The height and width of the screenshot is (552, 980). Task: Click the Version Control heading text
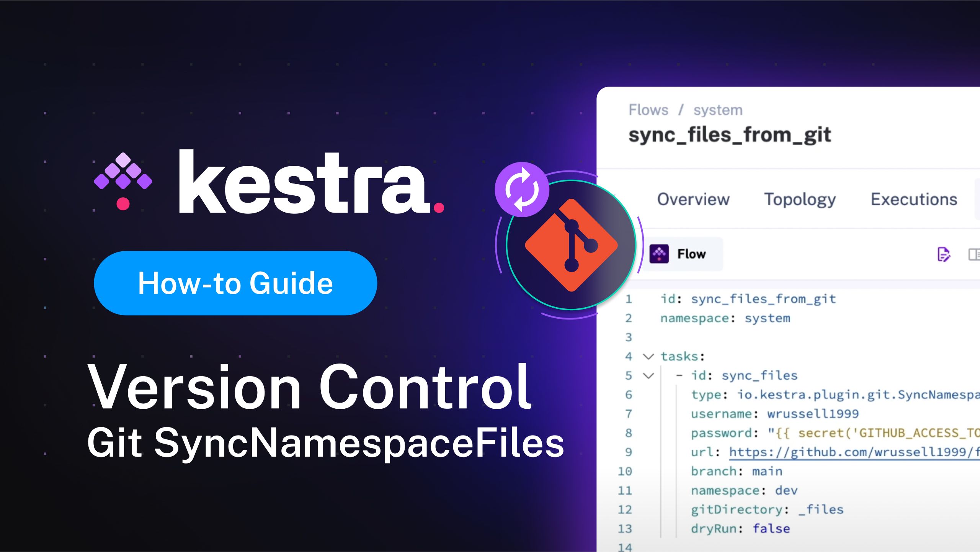309,387
